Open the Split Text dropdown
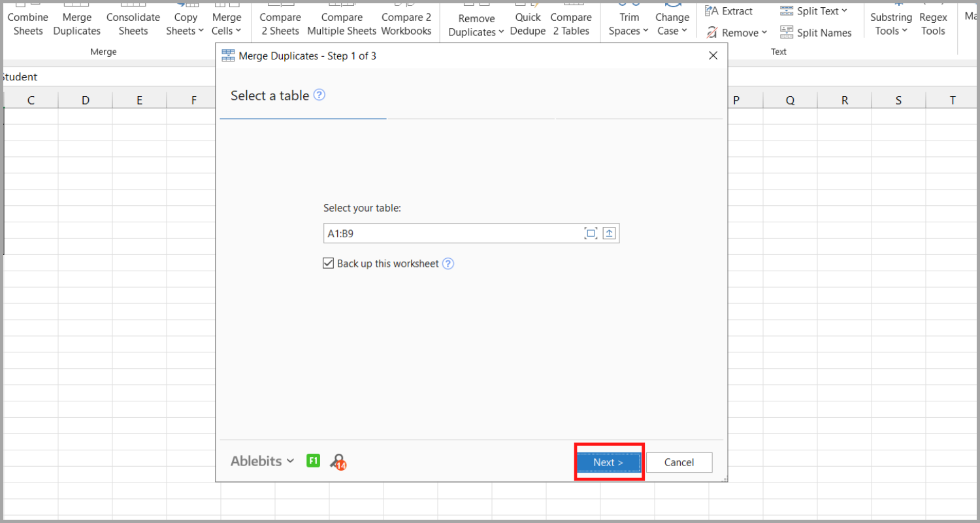Screen dimensions: 980x523 point(814,11)
